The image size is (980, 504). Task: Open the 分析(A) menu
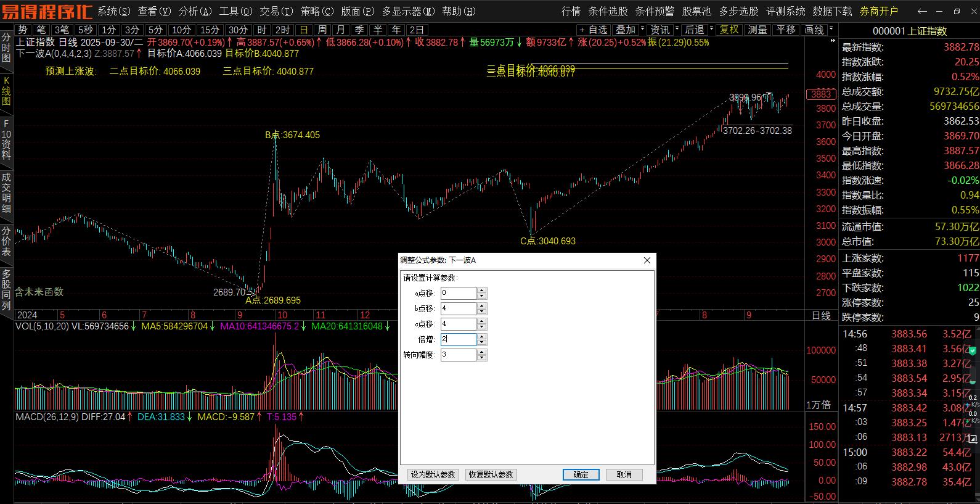coord(195,11)
